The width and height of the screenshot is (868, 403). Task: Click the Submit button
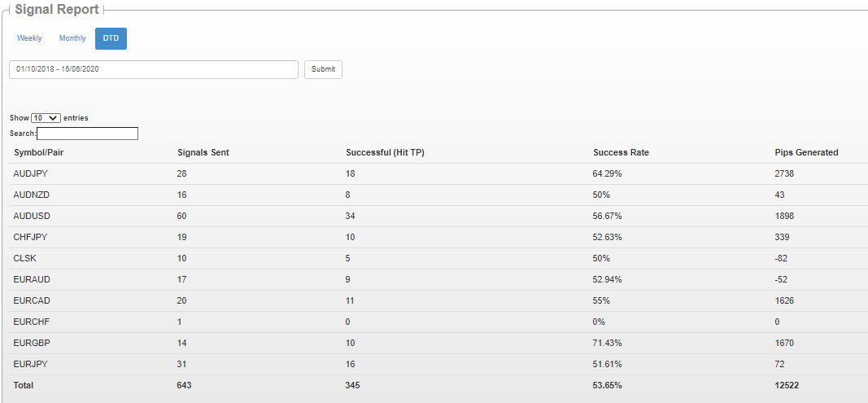click(x=323, y=69)
